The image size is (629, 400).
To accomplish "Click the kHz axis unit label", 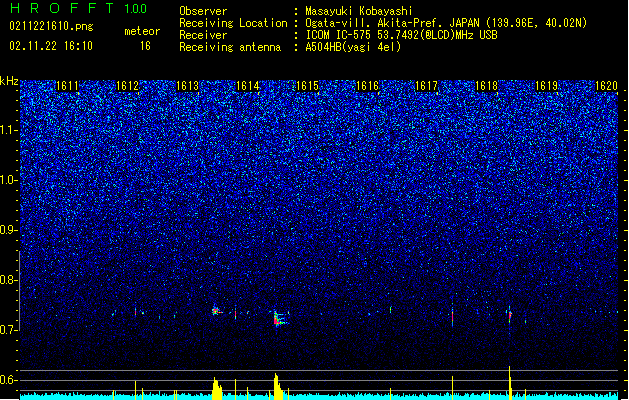I will click(9, 81).
